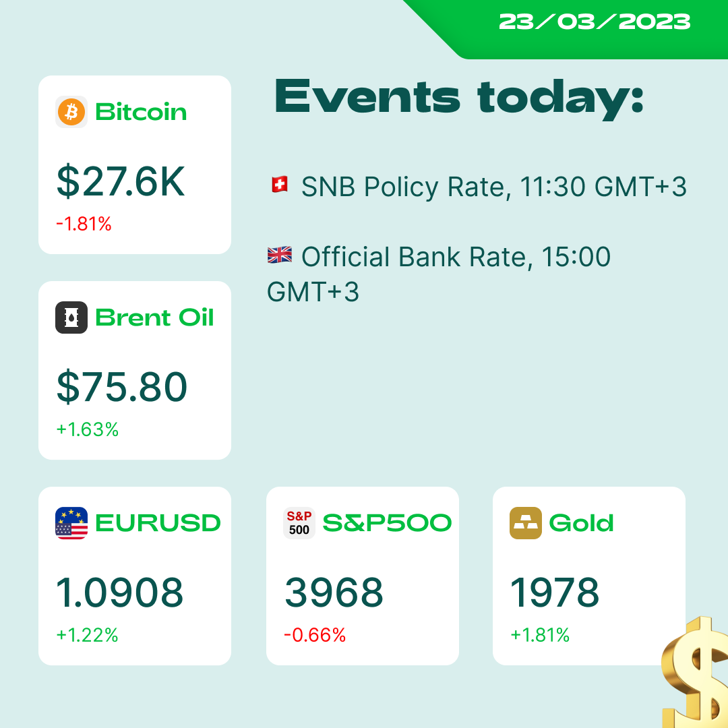728x728 pixels.
Task: Select the EURUSD label
Action: pyautogui.click(x=158, y=523)
